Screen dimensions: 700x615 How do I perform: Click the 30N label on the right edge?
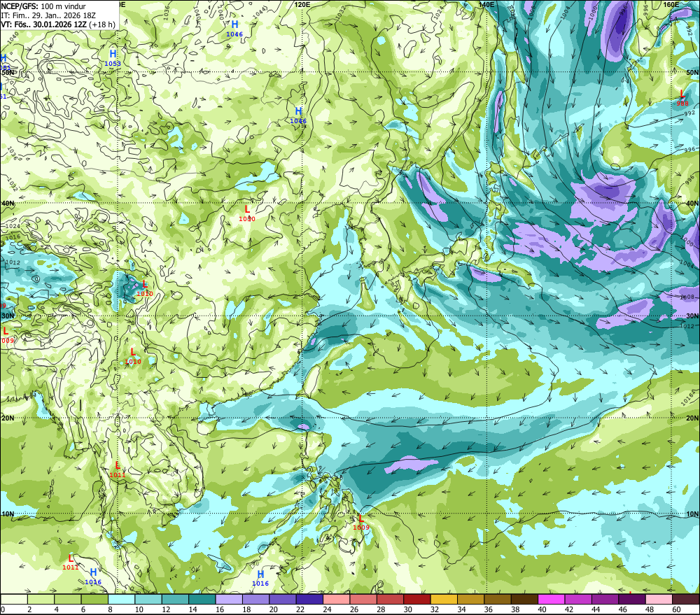click(x=692, y=316)
